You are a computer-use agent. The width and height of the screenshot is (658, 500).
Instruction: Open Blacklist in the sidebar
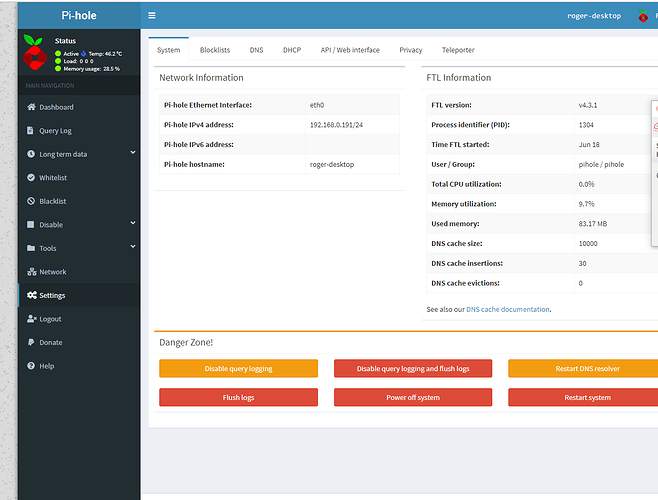[79, 201]
